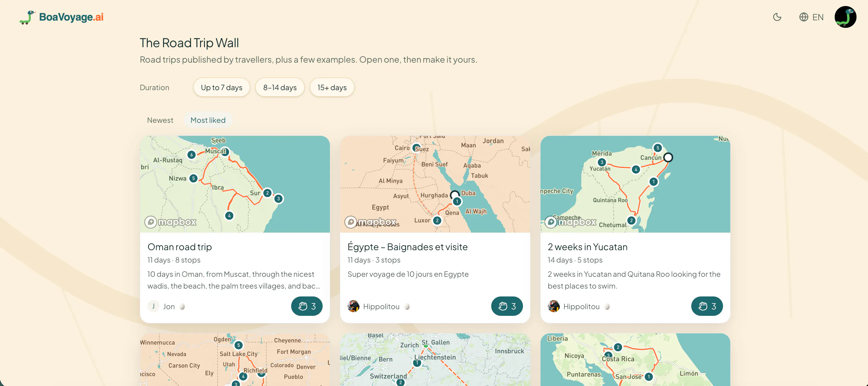
Task: Click 'Super voyage de 10 jours en Egypte'
Action: point(408,274)
